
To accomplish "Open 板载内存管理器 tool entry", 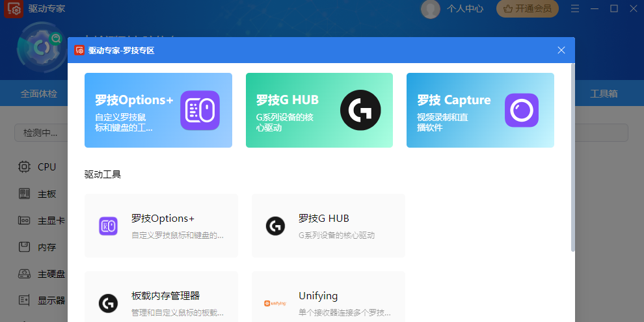I will click(x=161, y=297).
